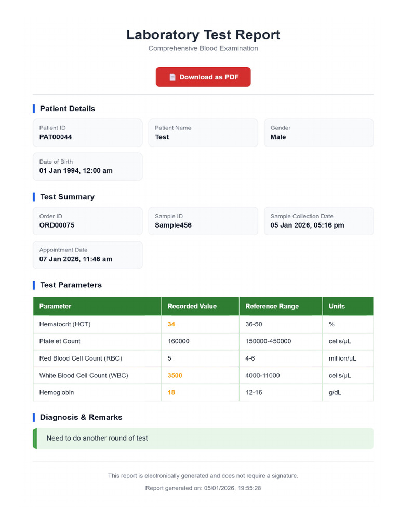Select the Hemoglobin value 18

tap(171, 392)
